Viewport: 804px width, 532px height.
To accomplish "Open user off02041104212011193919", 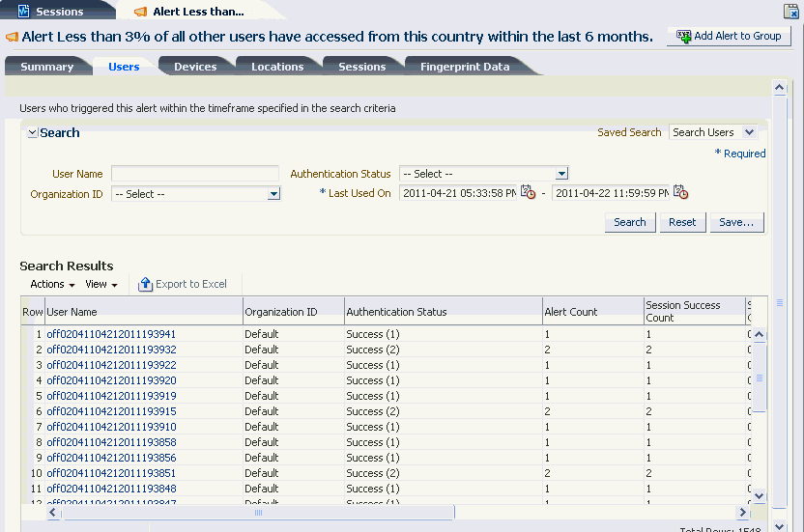I will (111, 396).
